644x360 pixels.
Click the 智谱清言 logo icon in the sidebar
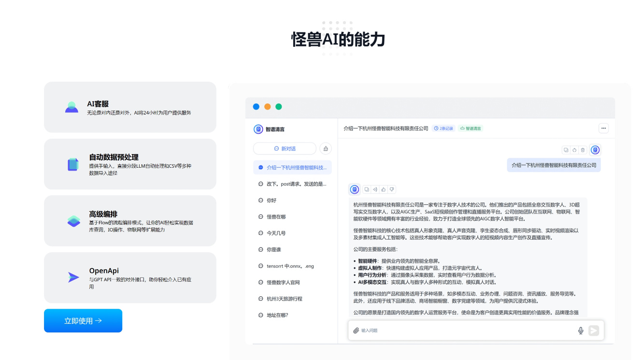point(258,129)
